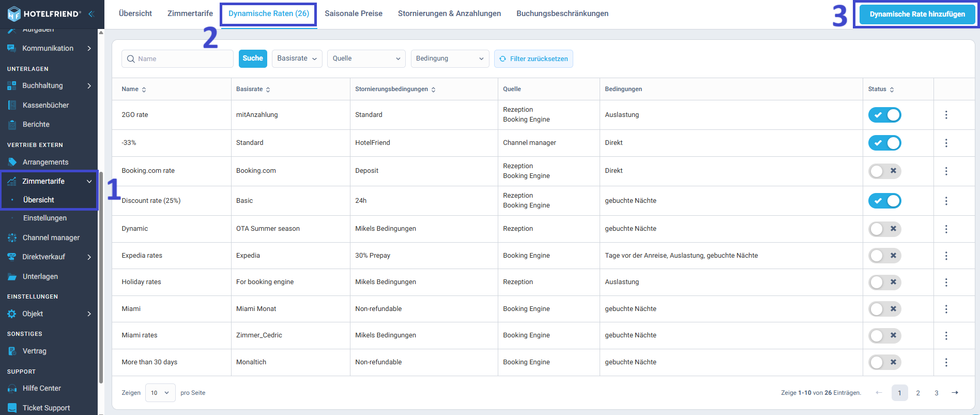
Task: Open Channel manager from the sidebar
Action: pyautogui.click(x=51, y=238)
